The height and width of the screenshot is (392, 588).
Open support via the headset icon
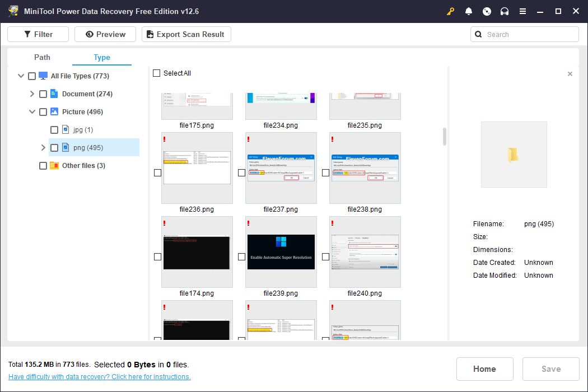(x=505, y=11)
